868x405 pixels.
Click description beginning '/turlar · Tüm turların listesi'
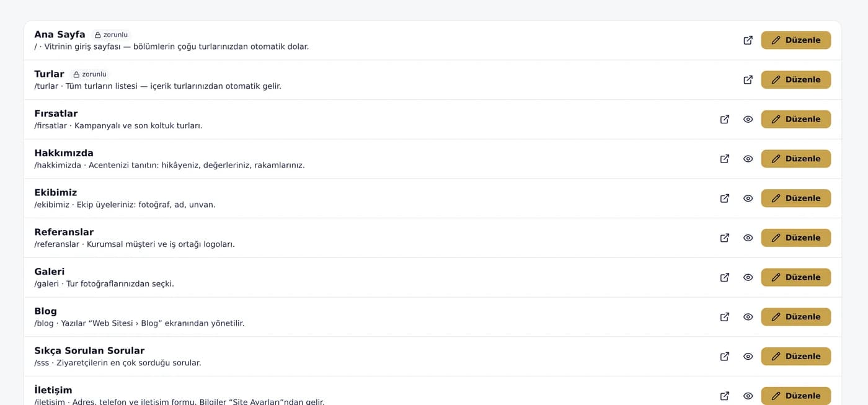pyautogui.click(x=157, y=86)
